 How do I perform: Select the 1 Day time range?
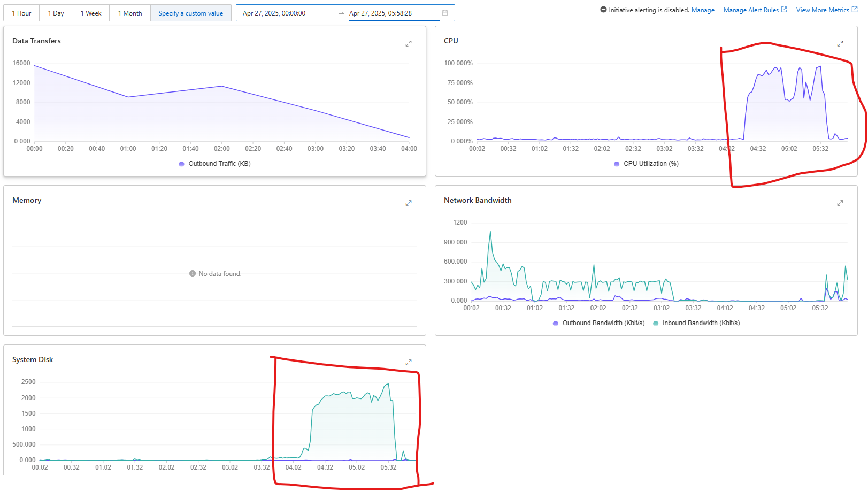(56, 13)
